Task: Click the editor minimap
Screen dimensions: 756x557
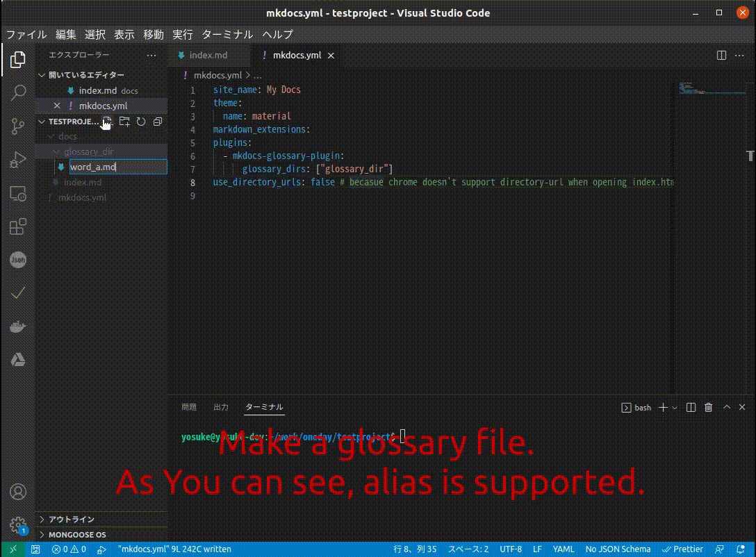Action: [x=711, y=89]
